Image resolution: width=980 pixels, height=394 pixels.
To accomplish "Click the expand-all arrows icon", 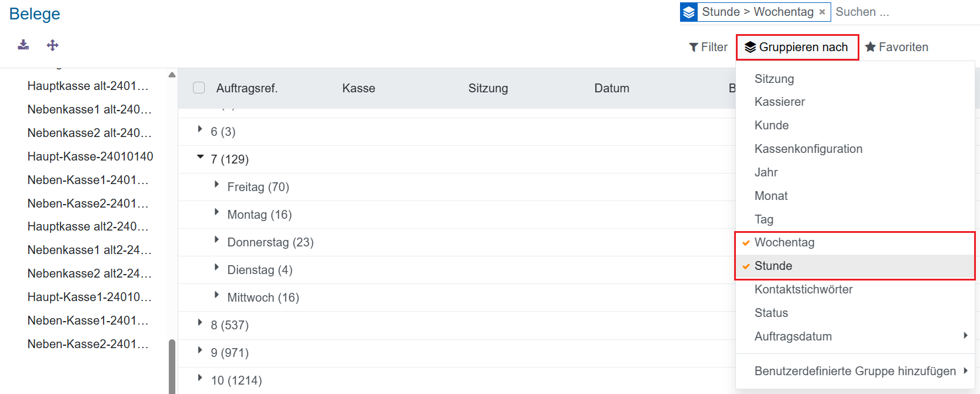I will click(52, 45).
